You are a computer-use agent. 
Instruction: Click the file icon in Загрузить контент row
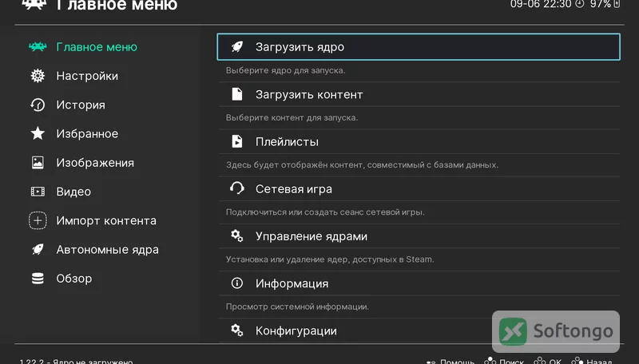point(236,94)
